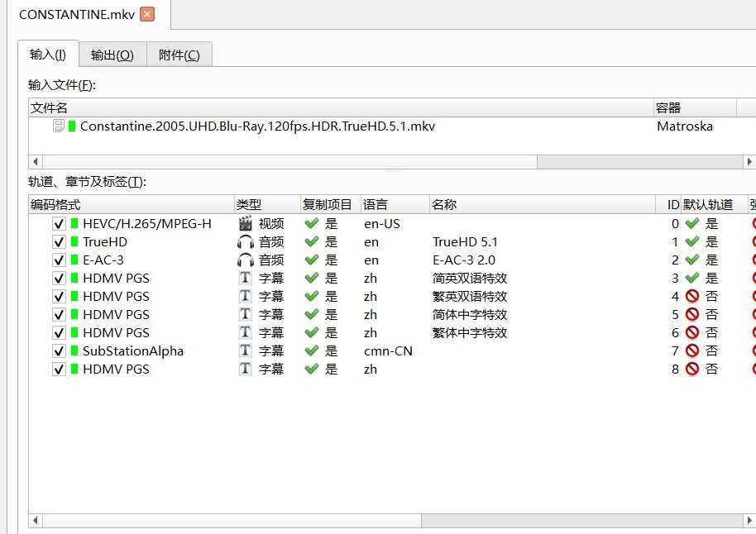Click the left arrow of track list scrollbar

(x=36, y=521)
